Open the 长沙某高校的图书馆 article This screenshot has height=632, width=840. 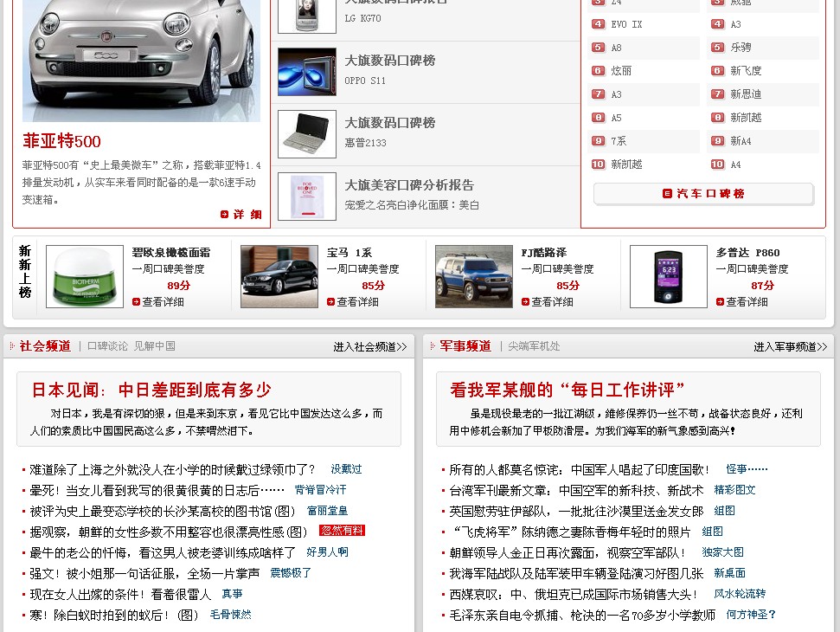[x=163, y=512]
